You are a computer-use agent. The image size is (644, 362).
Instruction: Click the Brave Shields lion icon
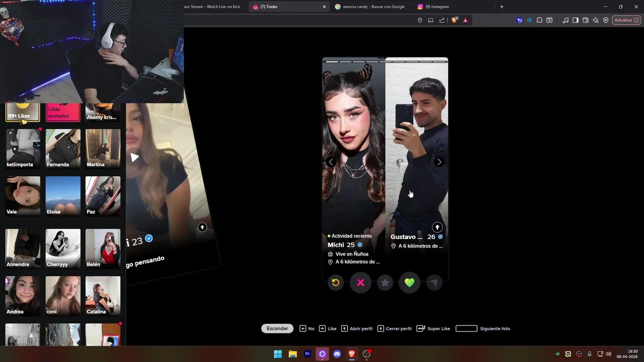[x=454, y=20]
